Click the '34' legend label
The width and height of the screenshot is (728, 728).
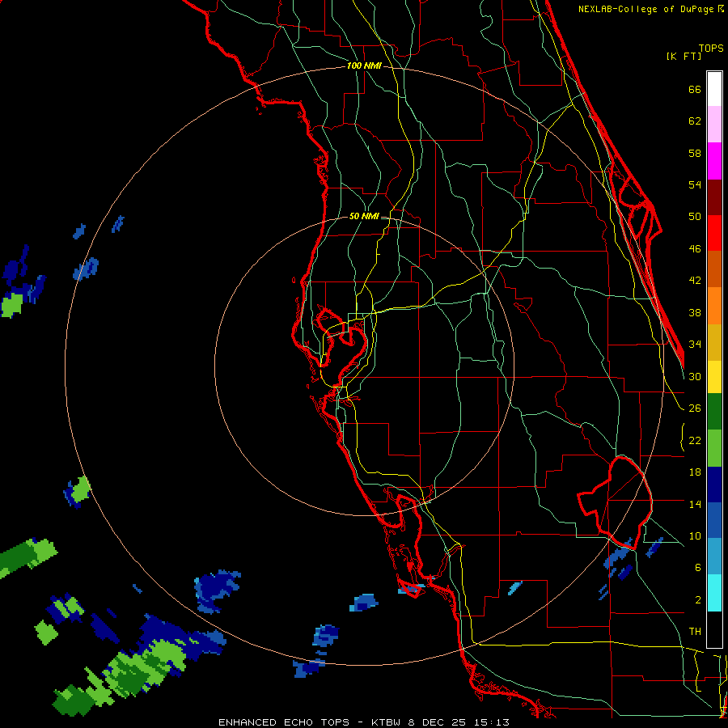pyautogui.click(x=695, y=345)
